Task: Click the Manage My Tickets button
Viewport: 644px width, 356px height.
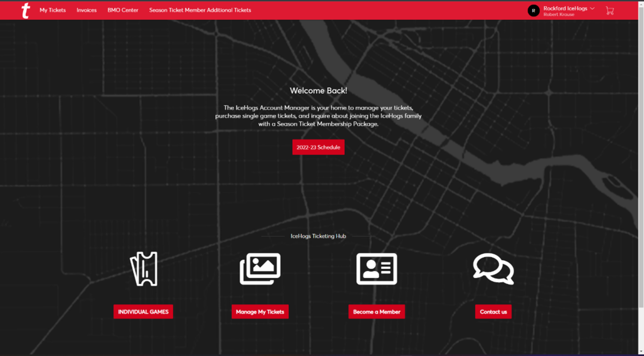Action: coord(260,312)
